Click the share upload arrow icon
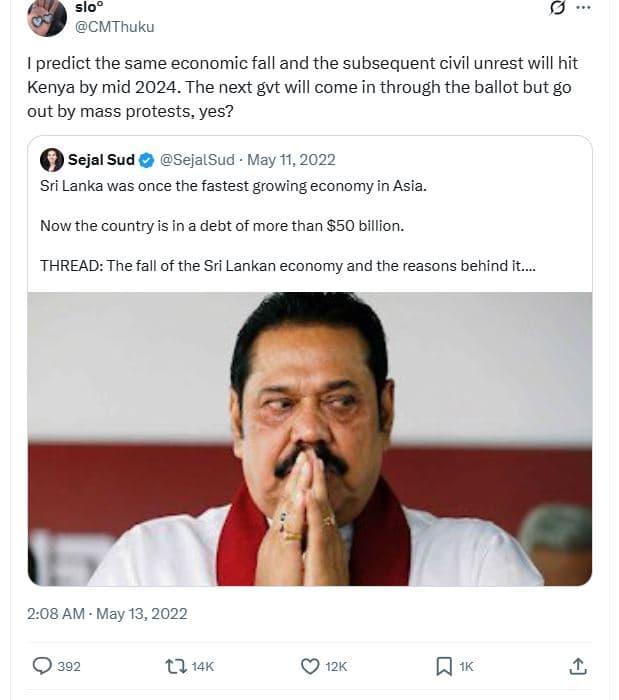Image resolution: width=619 pixels, height=700 pixels. point(577,665)
